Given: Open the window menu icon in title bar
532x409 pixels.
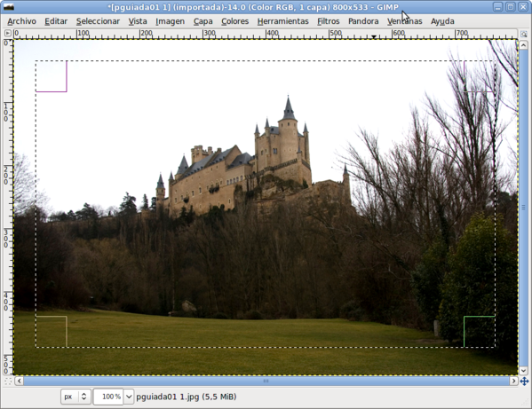Looking at the screenshot, I should pyautogui.click(x=8, y=7).
